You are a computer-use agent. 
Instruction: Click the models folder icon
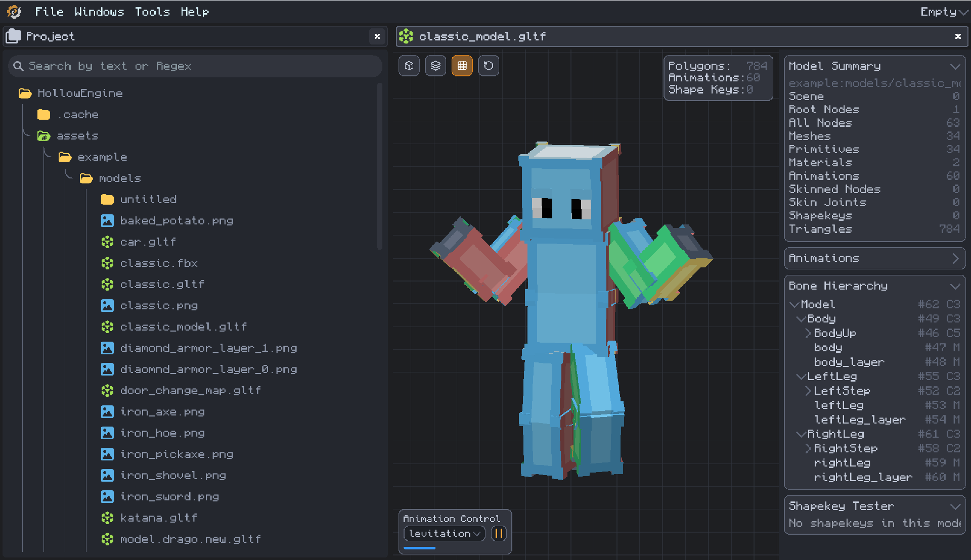pyautogui.click(x=86, y=178)
